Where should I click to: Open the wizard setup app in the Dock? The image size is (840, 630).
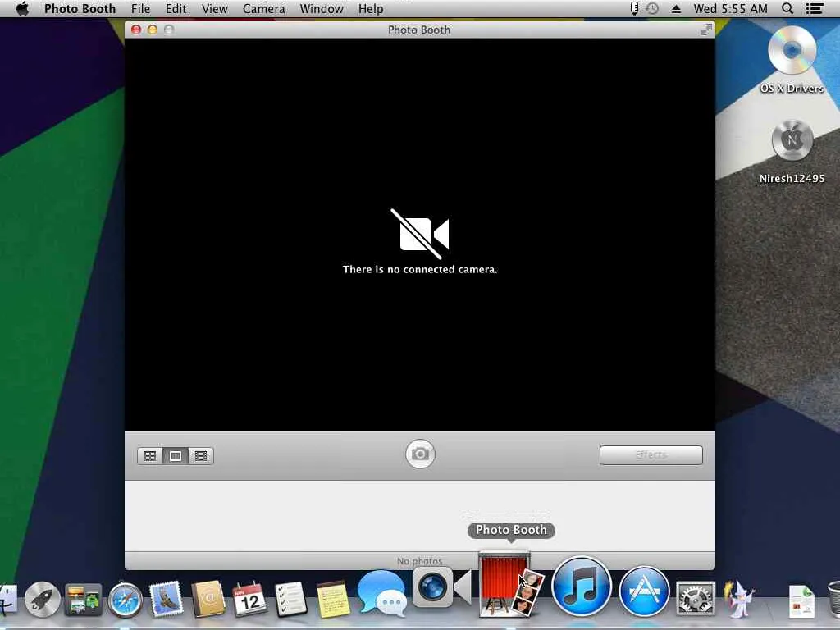[739, 599]
